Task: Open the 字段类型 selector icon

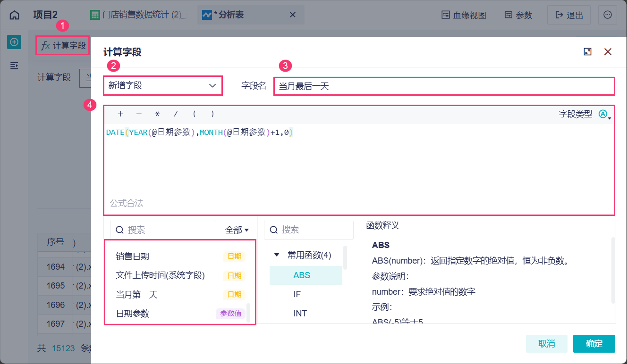Action: 604,114
